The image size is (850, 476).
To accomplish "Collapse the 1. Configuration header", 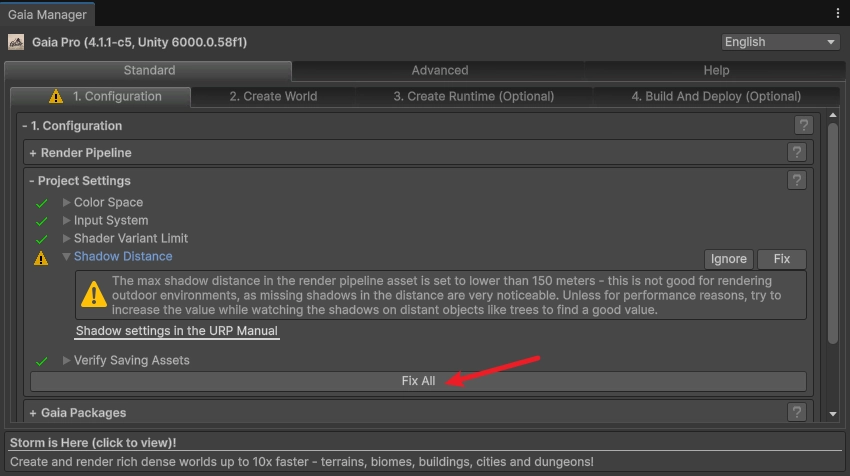I will click(72, 126).
